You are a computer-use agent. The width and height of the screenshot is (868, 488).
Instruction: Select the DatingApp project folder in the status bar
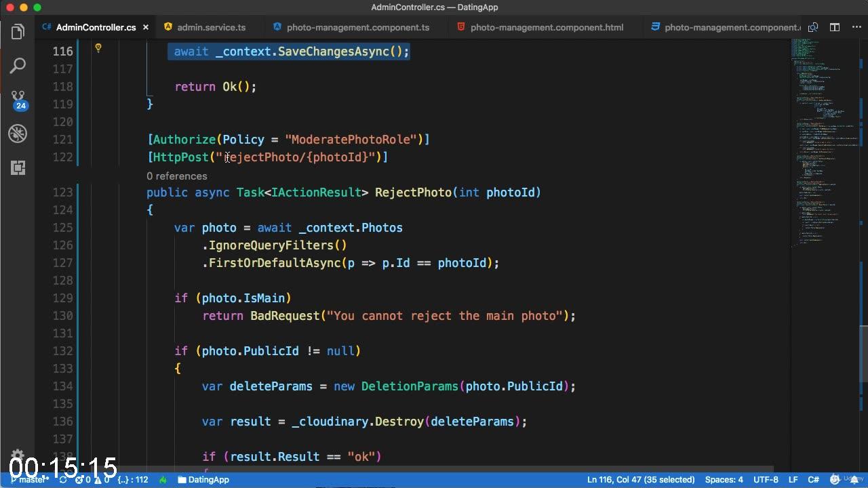tap(203, 479)
